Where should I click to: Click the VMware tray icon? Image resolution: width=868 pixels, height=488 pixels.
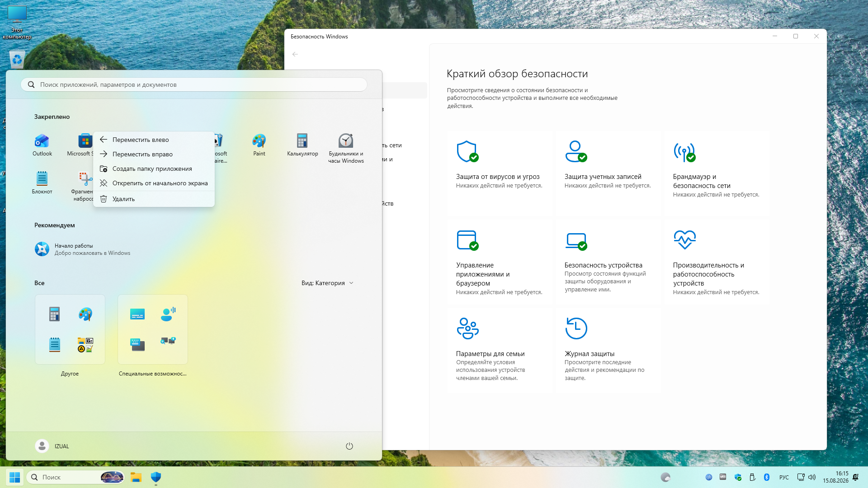click(723, 477)
